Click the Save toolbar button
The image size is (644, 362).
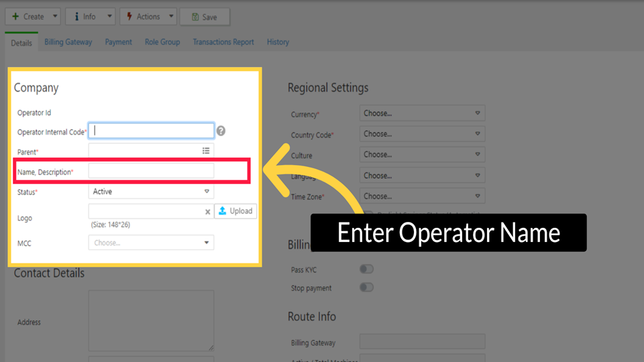tap(205, 17)
